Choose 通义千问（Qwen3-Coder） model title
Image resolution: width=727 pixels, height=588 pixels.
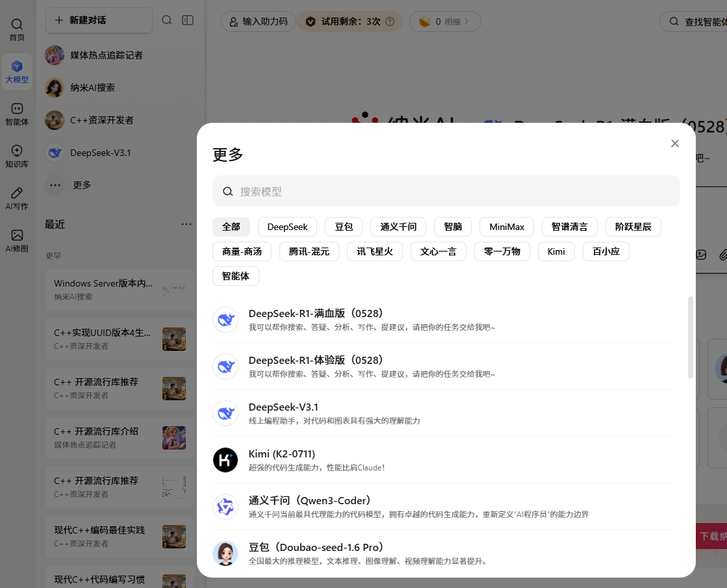tap(310, 501)
